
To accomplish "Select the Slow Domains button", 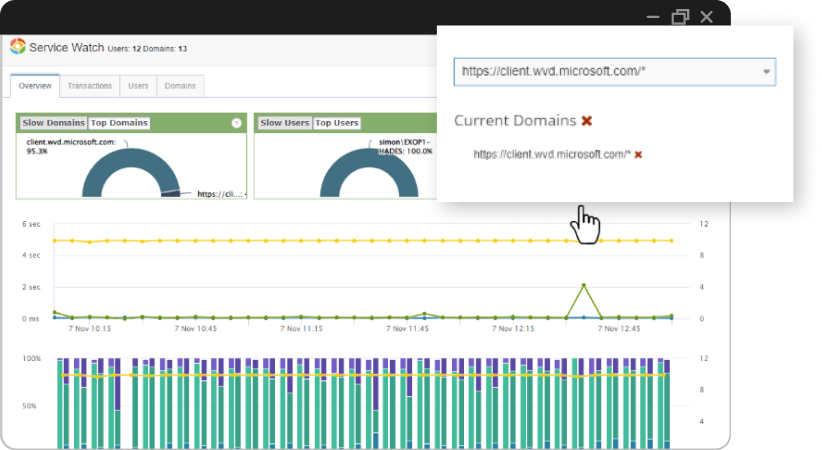I will click(x=53, y=123).
